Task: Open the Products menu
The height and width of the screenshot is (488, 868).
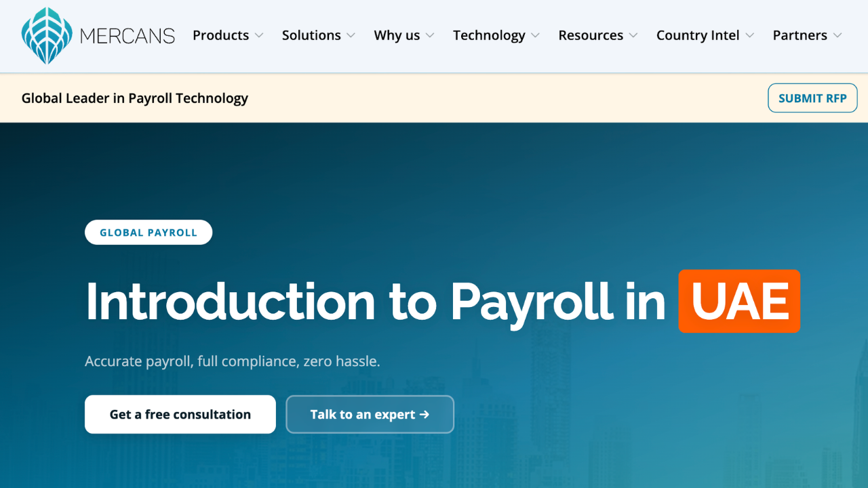Action: point(220,35)
